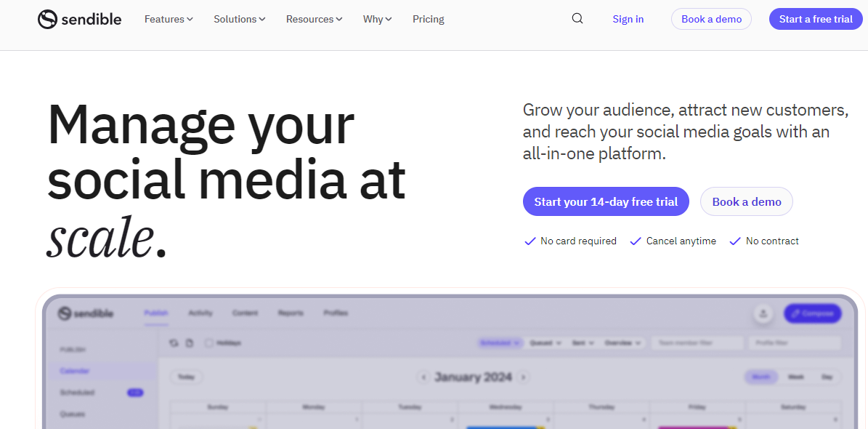Click Book a demo beside the 14-day trial button
This screenshot has width=868, height=429.
coord(746,201)
